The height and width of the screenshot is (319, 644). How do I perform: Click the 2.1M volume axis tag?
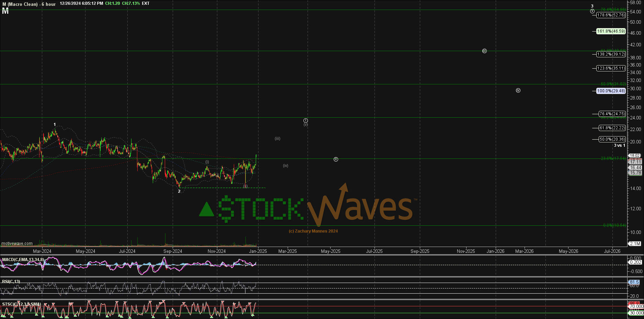(635, 244)
